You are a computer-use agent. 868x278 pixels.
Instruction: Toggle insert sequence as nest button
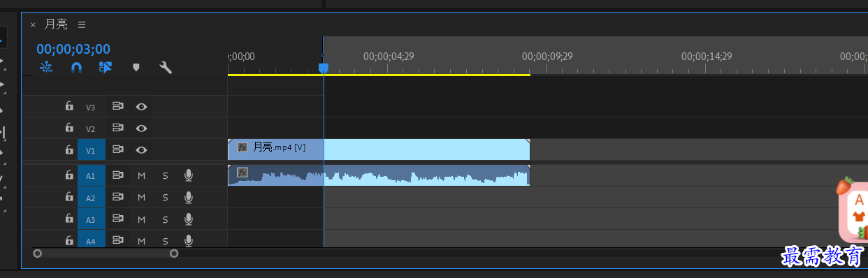coord(46,68)
